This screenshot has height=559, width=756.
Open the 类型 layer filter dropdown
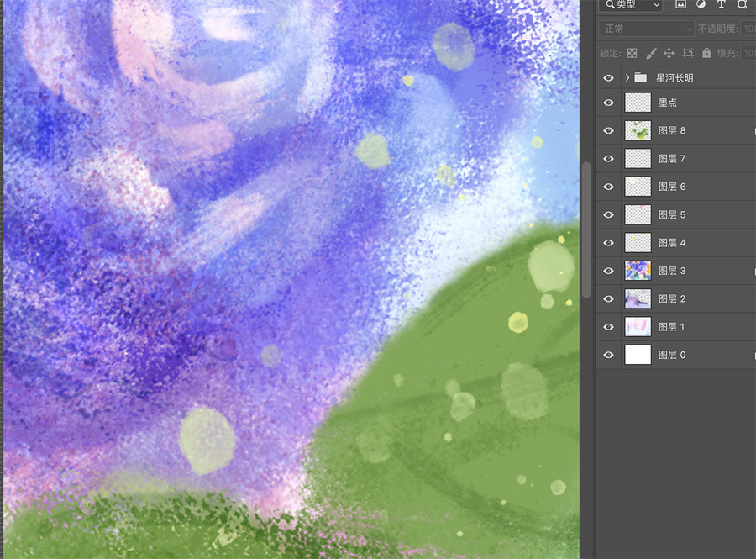[631, 5]
